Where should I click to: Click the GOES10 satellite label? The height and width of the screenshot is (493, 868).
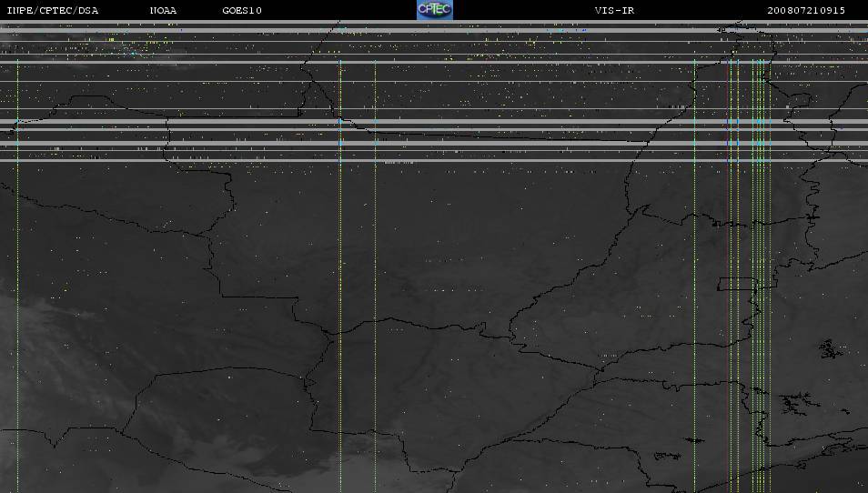click(242, 11)
